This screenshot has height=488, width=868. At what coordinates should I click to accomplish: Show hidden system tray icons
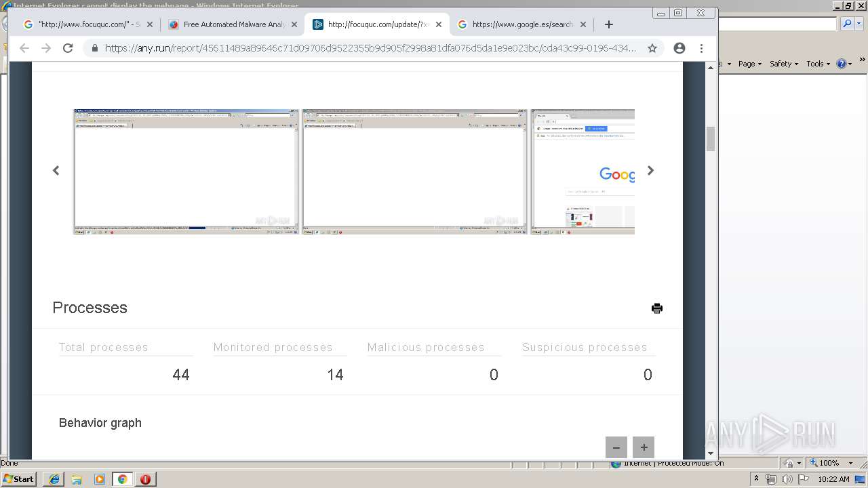tap(756, 479)
